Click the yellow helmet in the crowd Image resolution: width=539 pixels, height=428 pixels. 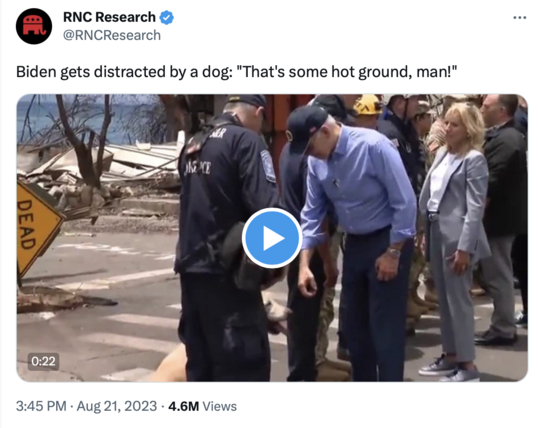point(367,105)
